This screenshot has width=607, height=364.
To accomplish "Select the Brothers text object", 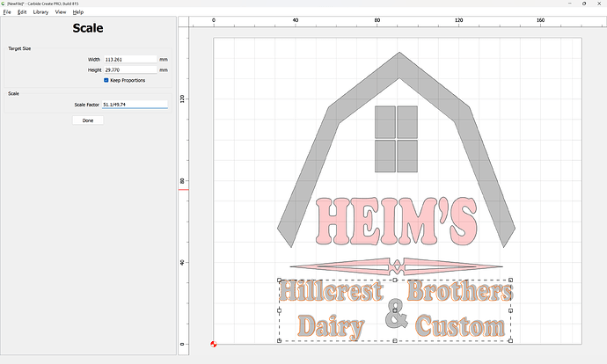I will [460, 291].
